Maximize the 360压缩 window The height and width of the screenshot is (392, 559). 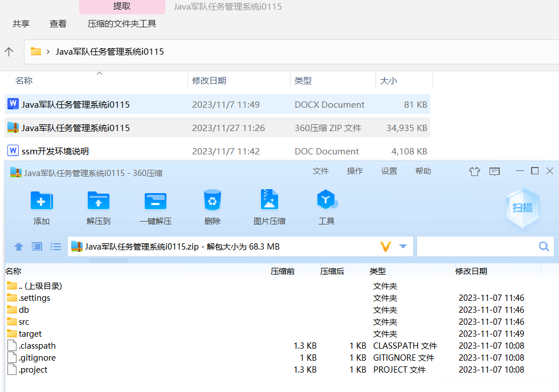pos(534,171)
